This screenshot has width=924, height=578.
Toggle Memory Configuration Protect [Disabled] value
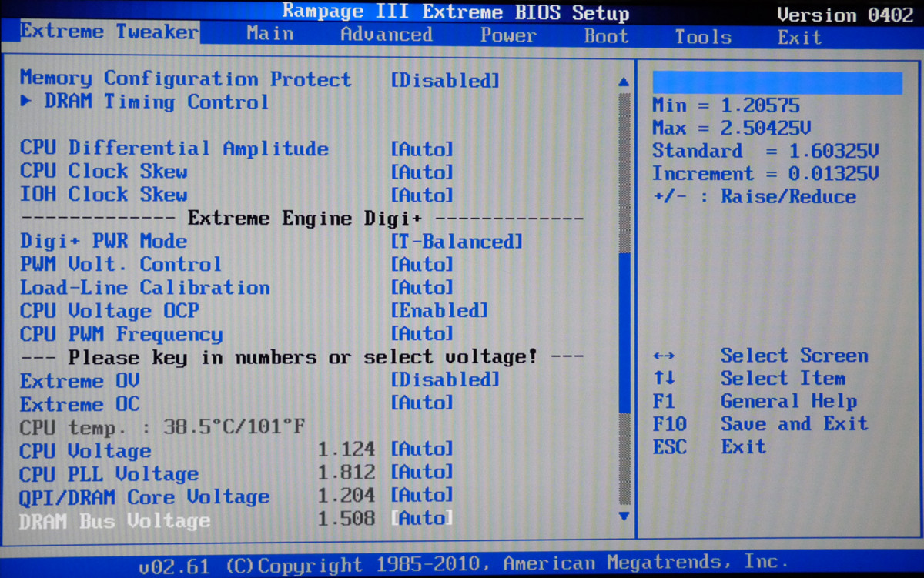pos(445,81)
